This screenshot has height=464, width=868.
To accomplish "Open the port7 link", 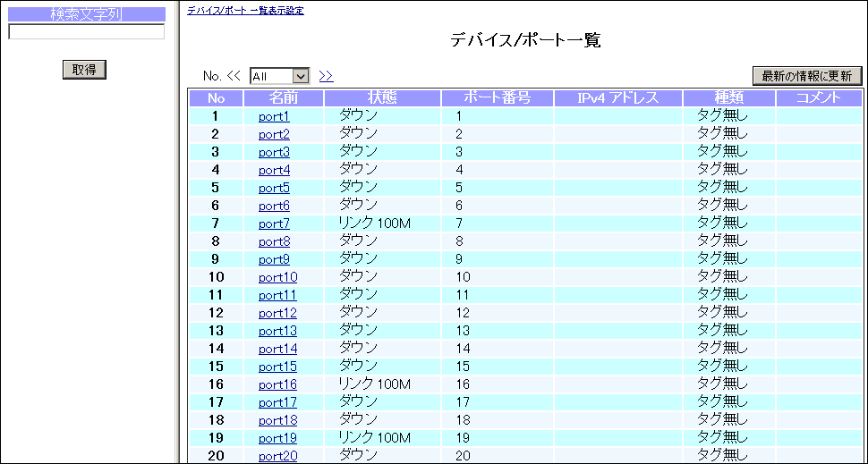I will coord(274,224).
